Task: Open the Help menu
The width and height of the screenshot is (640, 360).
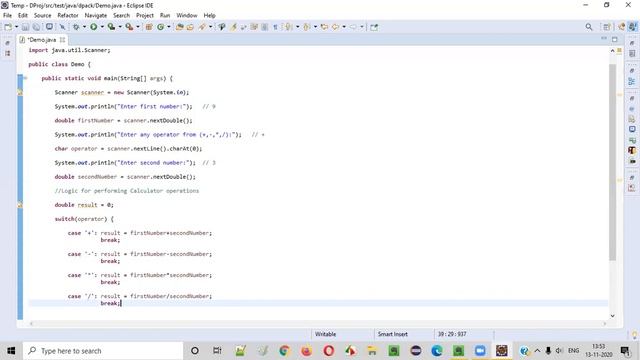Action: pyautogui.click(x=209, y=15)
